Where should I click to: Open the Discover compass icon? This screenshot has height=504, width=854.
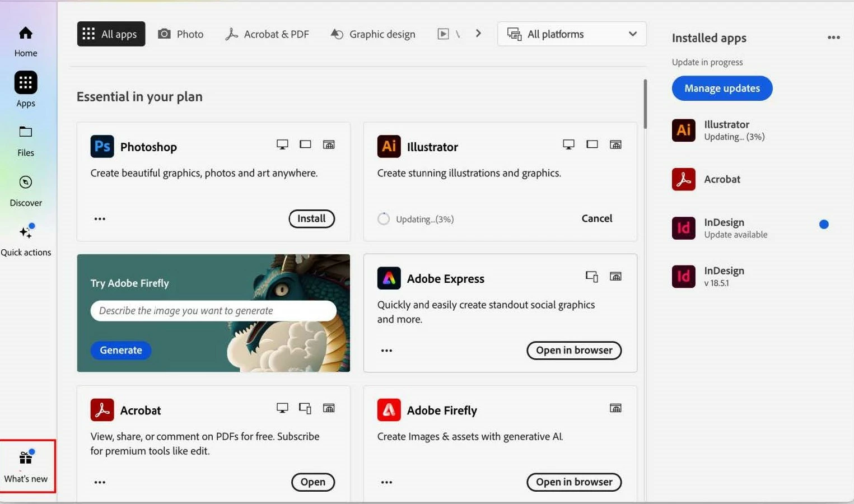(x=26, y=182)
